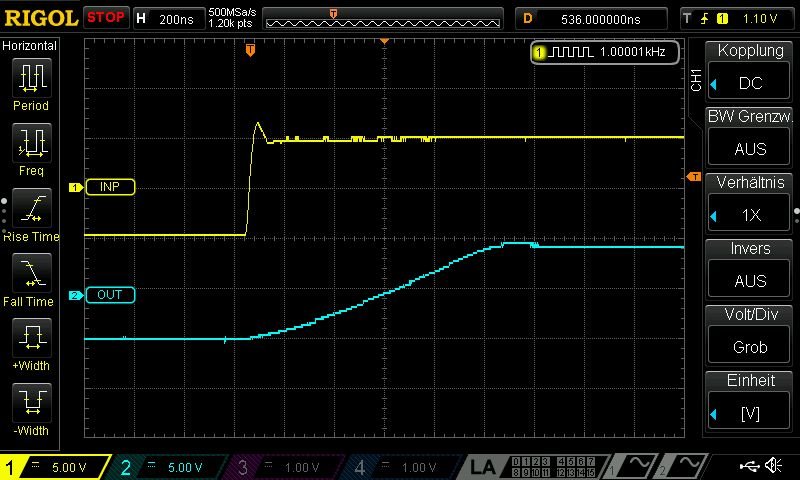This screenshot has width=800, height=480.
Task: Open the Invers menu item
Action: (x=750, y=269)
